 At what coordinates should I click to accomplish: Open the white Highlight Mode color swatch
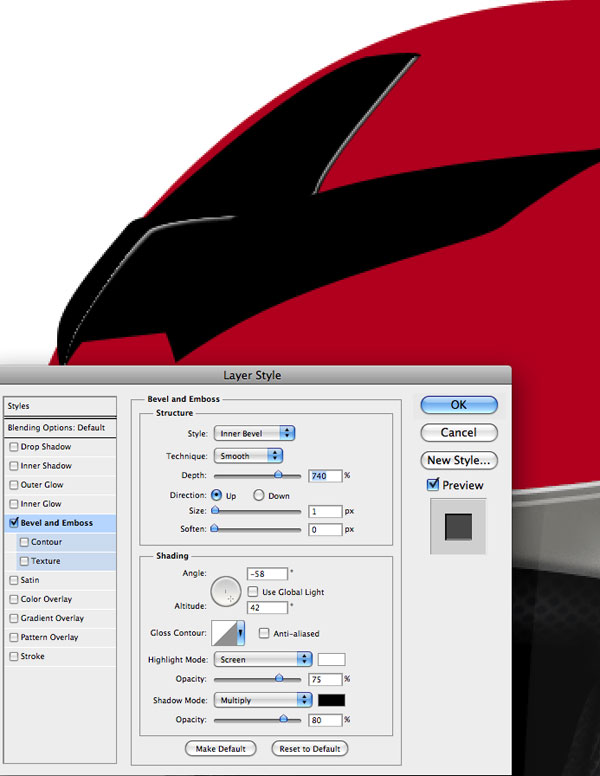[x=331, y=660]
